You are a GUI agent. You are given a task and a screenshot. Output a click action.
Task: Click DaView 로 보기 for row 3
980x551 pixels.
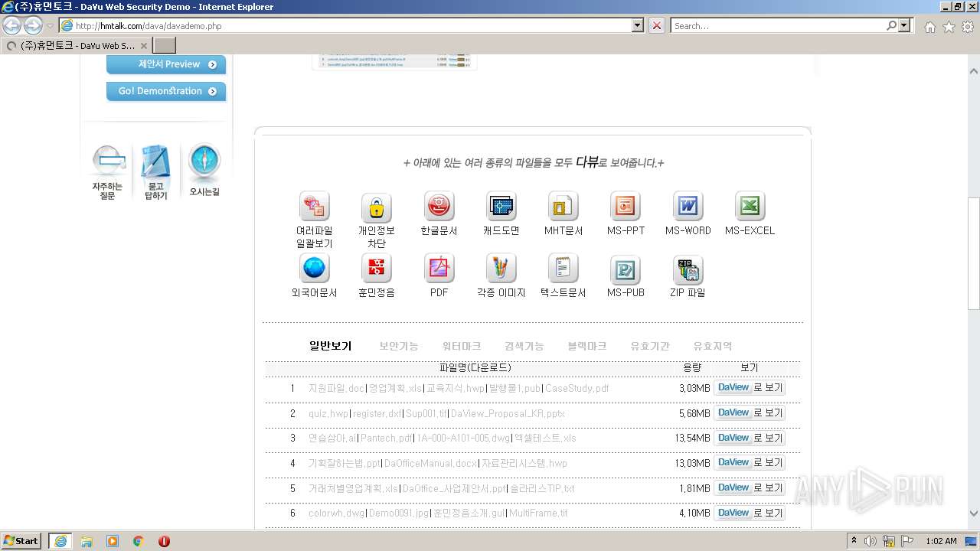750,439
